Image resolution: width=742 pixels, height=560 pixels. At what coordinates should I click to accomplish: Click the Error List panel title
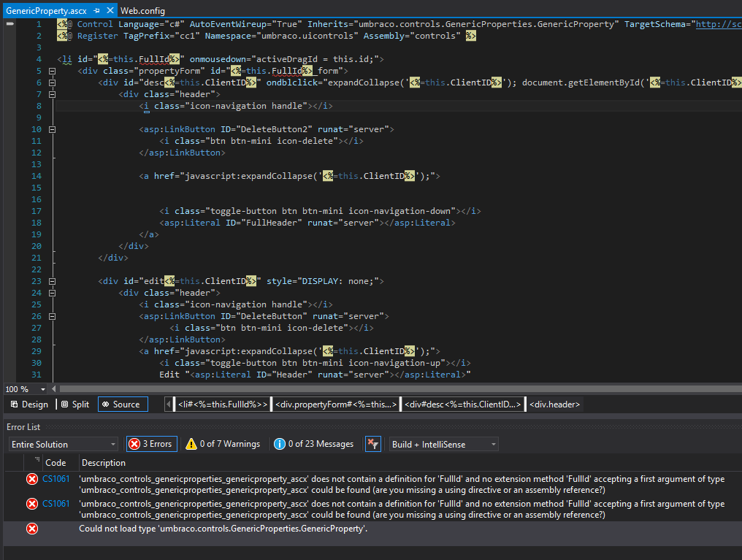click(x=23, y=426)
